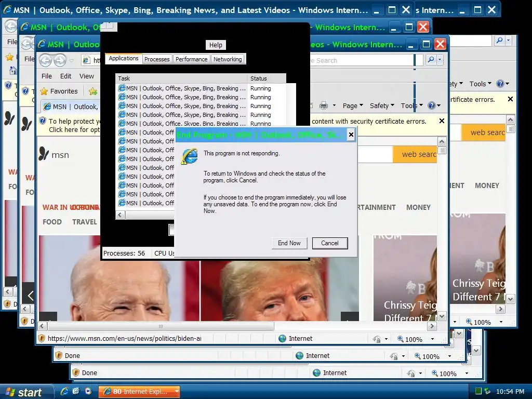Click blue Help question icon in front IE window

pos(432,105)
